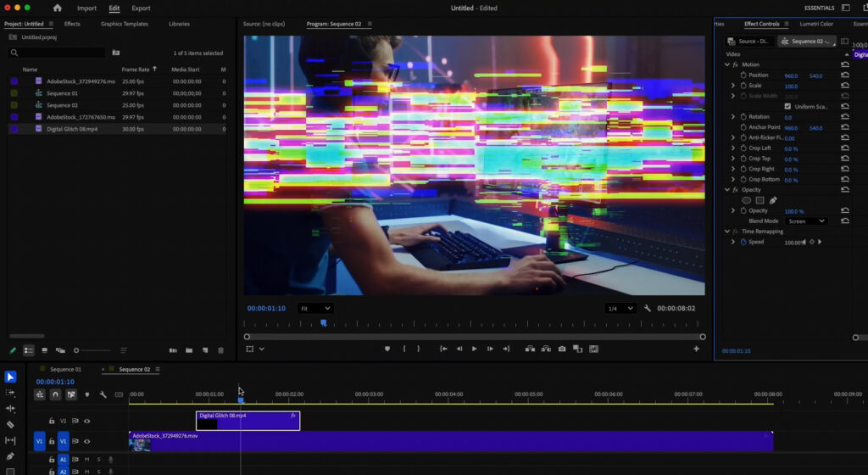Click the Frame Rate column header
This screenshot has height=475, width=868.
coord(136,70)
